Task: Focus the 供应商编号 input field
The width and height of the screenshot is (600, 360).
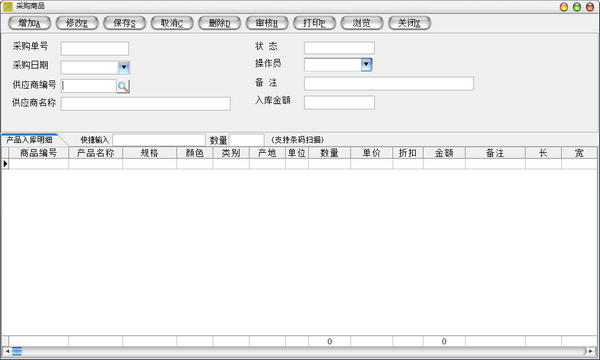Action: click(x=88, y=86)
